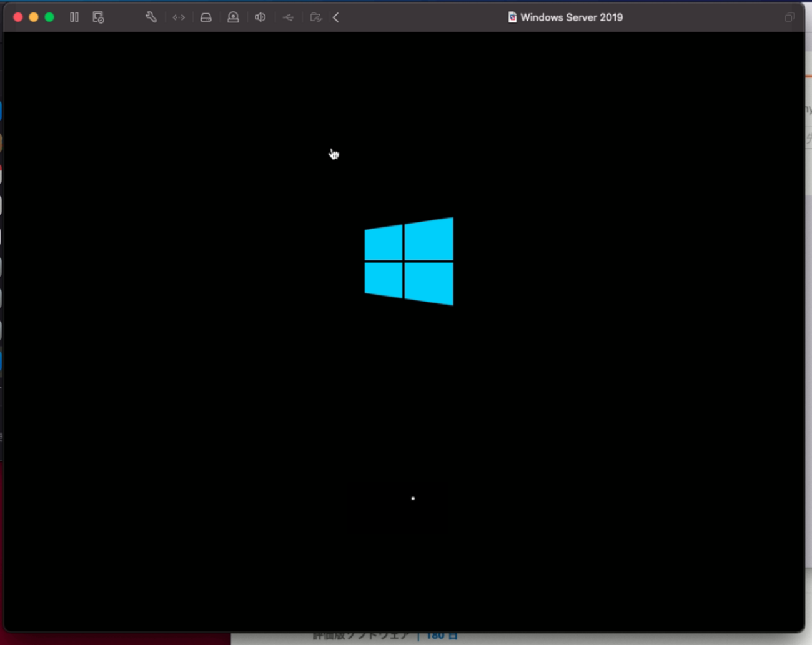Switch to single window view icon
The image size is (812, 645).
coord(789,17)
